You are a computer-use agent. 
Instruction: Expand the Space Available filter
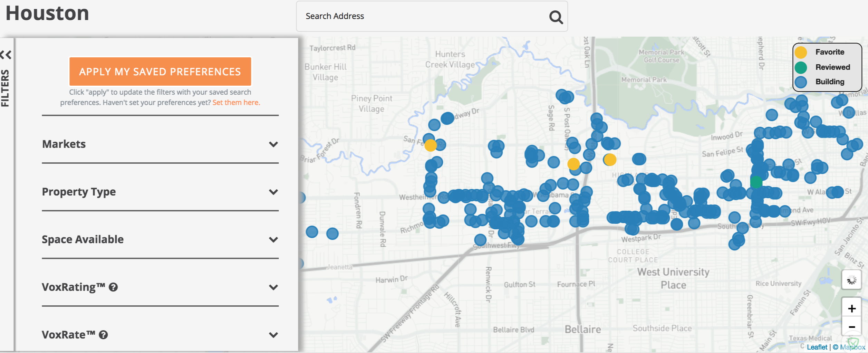160,239
